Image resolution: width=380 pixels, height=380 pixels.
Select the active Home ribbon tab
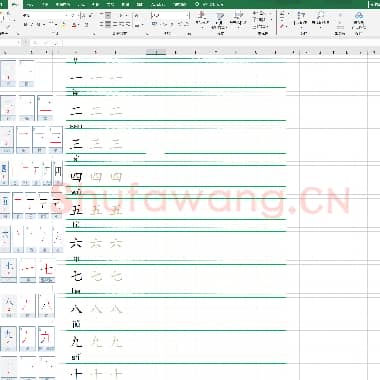click(x=15, y=4)
